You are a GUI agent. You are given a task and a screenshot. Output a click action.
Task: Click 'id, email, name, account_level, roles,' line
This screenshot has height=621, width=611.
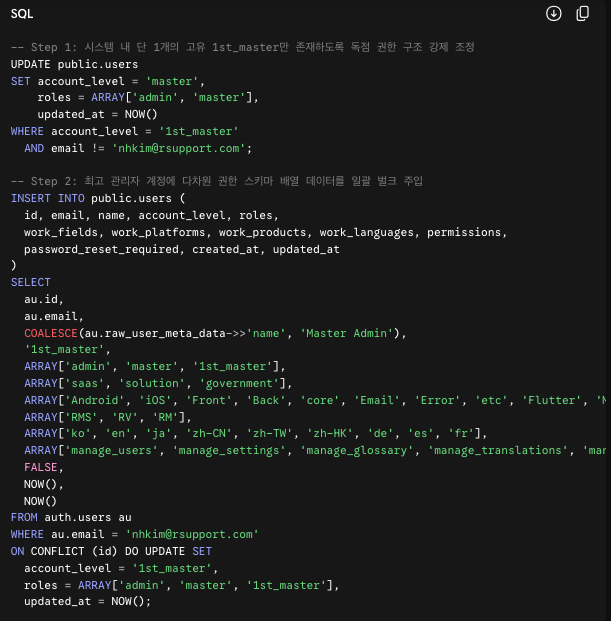pyautogui.click(x=151, y=215)
